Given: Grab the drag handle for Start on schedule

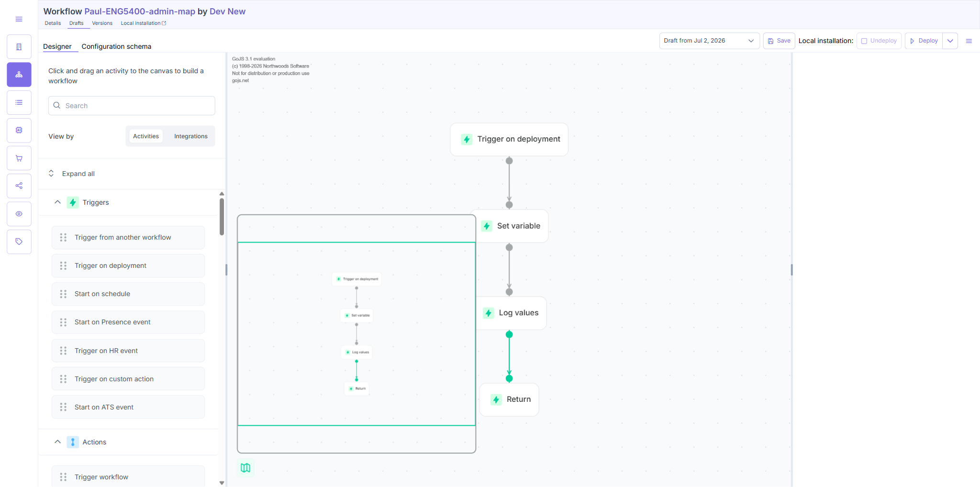Looking at the screenshot, I should [63, 294].
